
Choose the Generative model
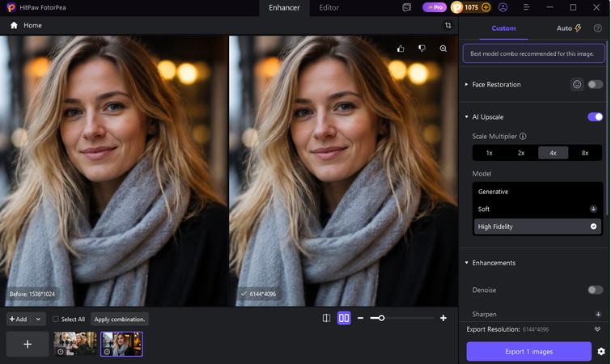[537, 192]
